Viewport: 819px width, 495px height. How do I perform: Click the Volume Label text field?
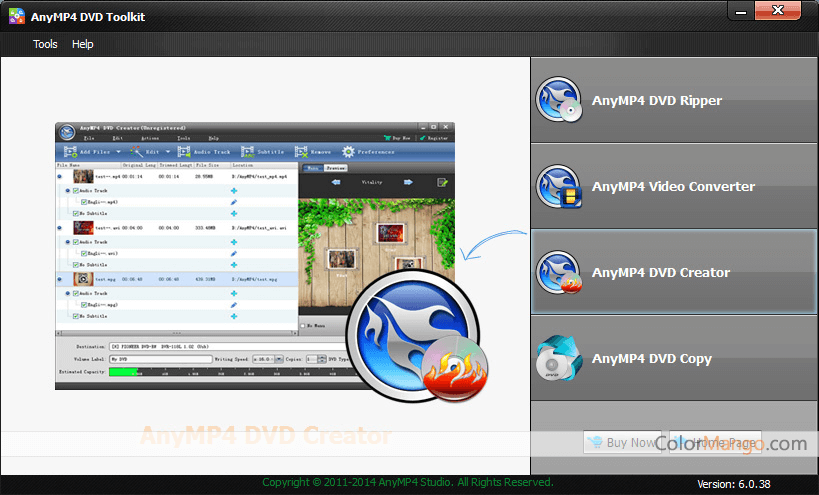pos(160,358)
